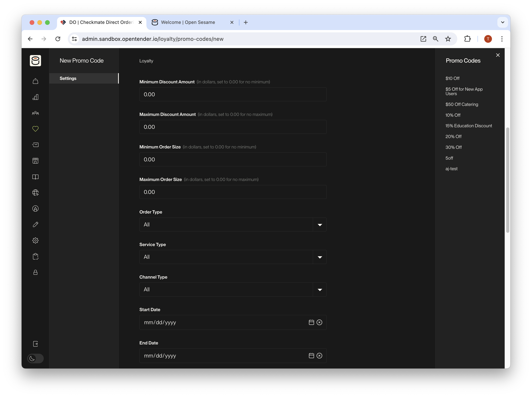This screenshot has width=532, height=397.
Task: Open the $50 Off Catering promo code
Action: point(462,104)
